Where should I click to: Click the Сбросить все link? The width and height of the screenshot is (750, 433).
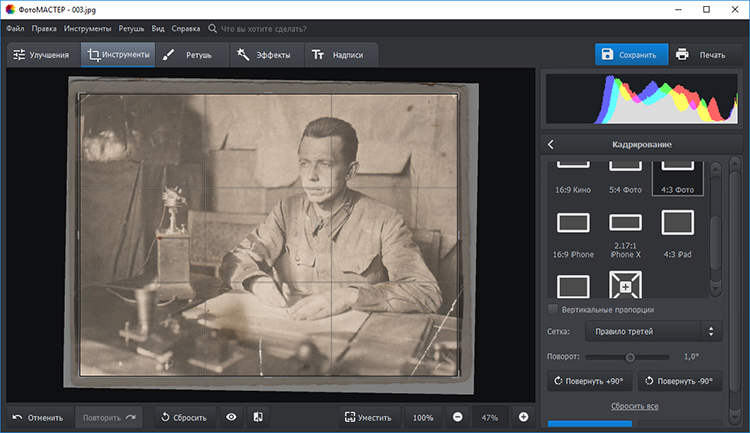(x=636, y=406)
